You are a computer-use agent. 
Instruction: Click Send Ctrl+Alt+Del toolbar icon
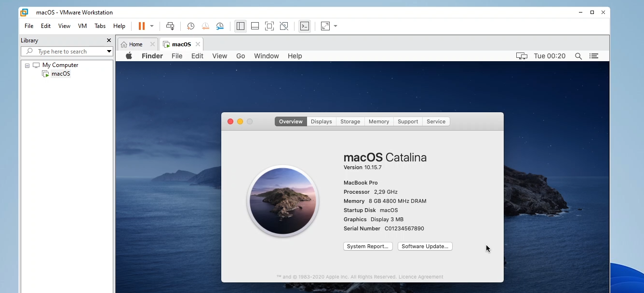pyautogui.click(x=170, y=26)
